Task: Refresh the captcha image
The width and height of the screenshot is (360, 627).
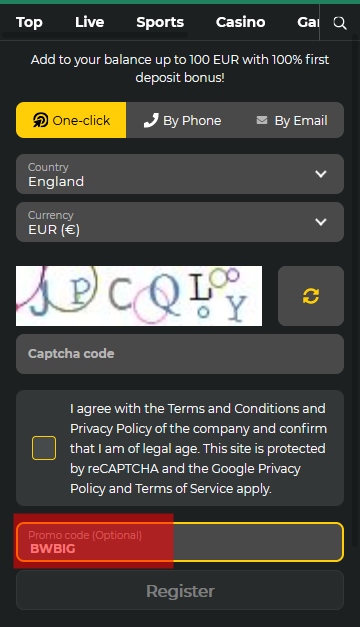Action: 311,296
